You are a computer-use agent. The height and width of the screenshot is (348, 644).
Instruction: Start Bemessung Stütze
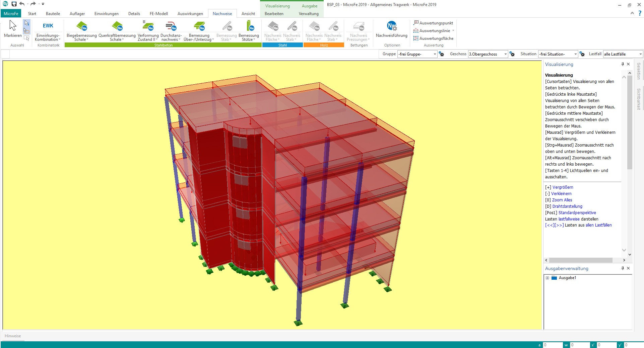pos(249,31)
